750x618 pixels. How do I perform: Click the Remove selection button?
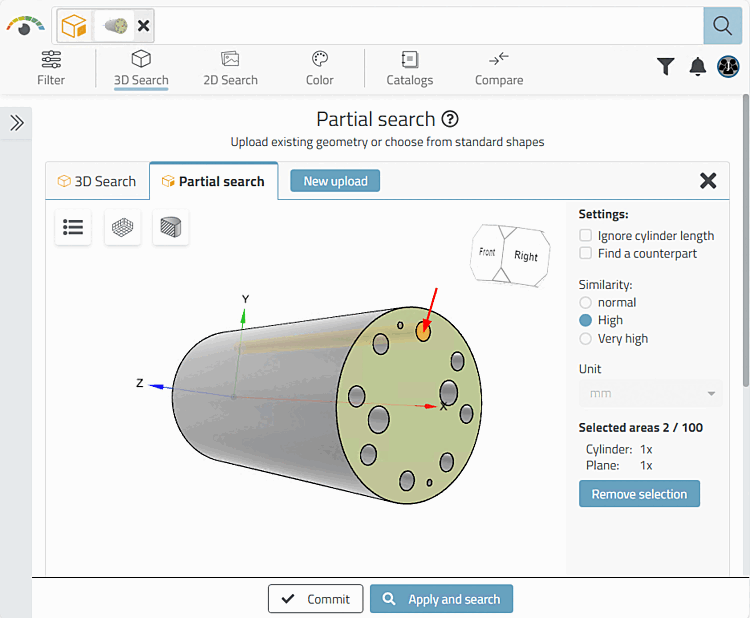(x=639, y=494)
